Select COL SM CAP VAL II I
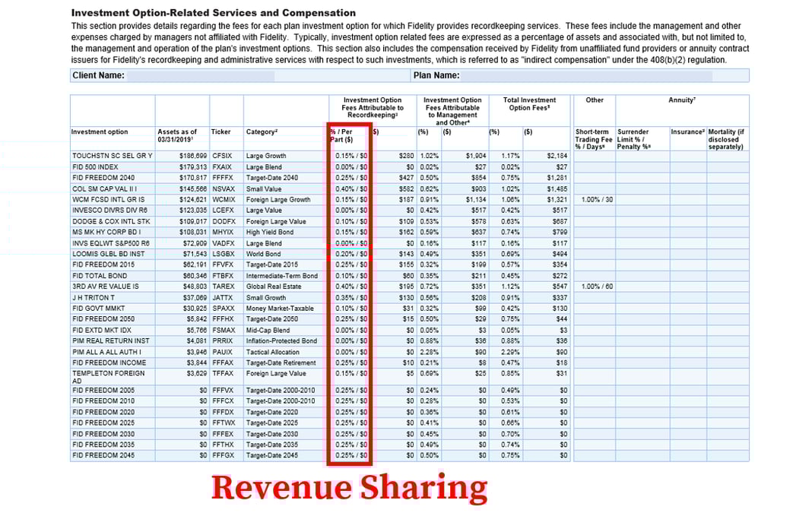812x513 pixels. coord(105,189)
